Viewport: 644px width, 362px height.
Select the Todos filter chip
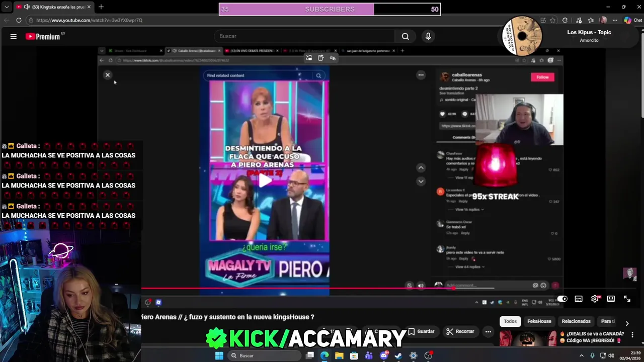click(510, 321)
